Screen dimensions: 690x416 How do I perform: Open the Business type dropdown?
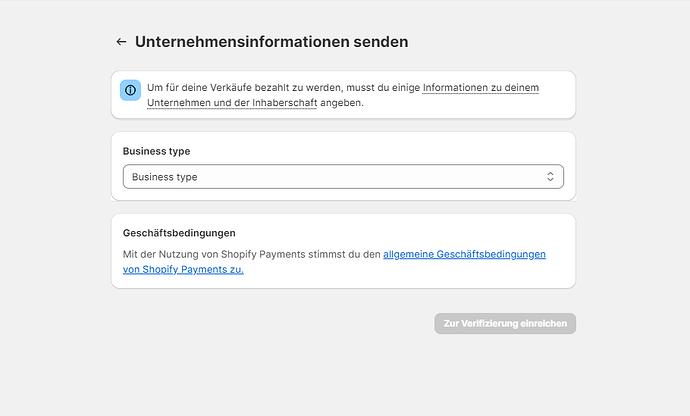click(x=343, y=177)
